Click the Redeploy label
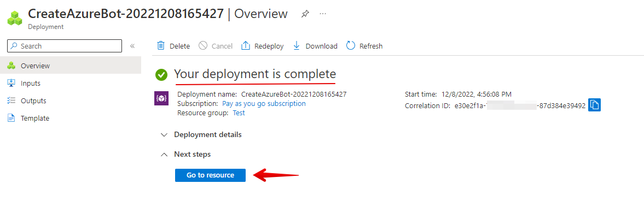 [x=269, y=46]
